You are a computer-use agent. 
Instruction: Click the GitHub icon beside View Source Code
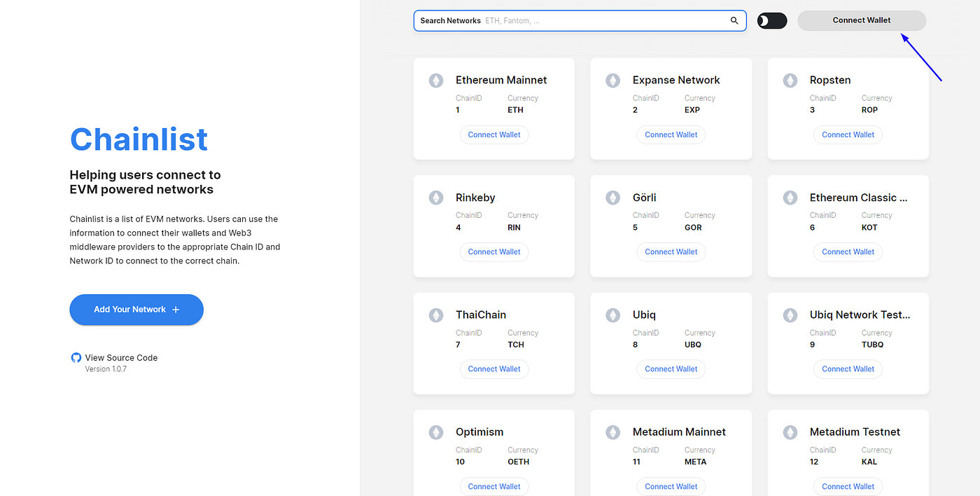pyautogui.click(x=76, y=357)
